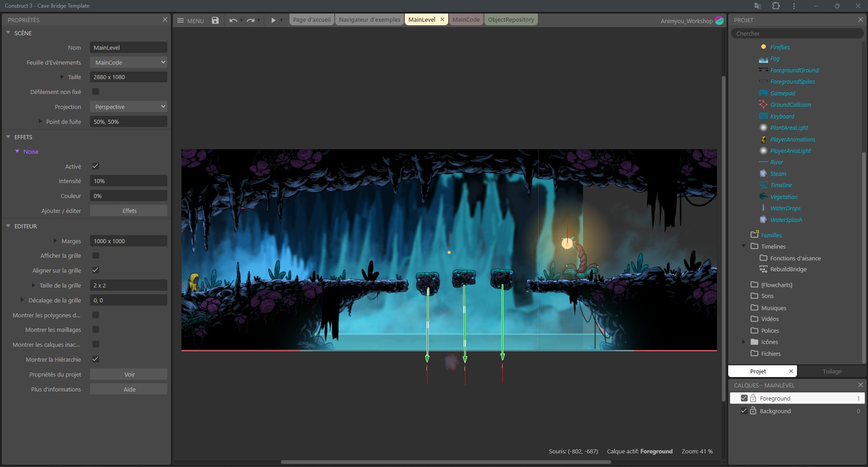The height and width of the screenshot is (467, 868).
Task: Open the Projection dropdown
Action: click(x=128, y=107)
